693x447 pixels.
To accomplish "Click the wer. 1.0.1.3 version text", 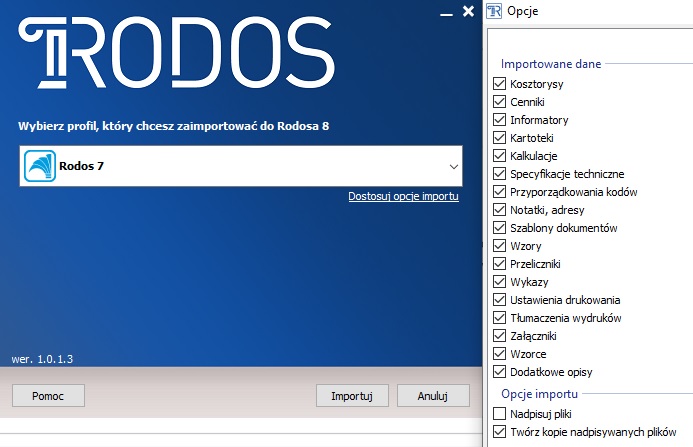I will [x=42, y=359].
